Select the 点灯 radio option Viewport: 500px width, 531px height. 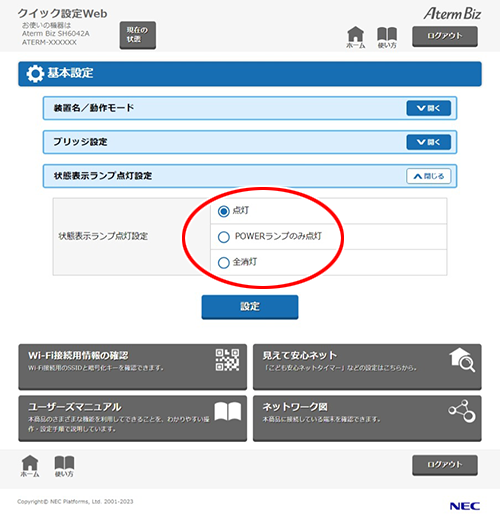click(223, 211)
